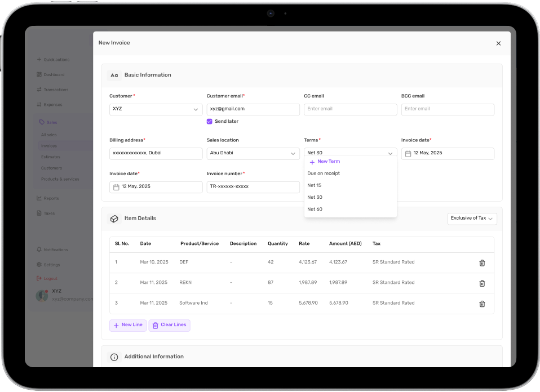The width and height of the screenshot is (540, 392).
Task: Click the New Line button
Action: click(x=128, y=325)
